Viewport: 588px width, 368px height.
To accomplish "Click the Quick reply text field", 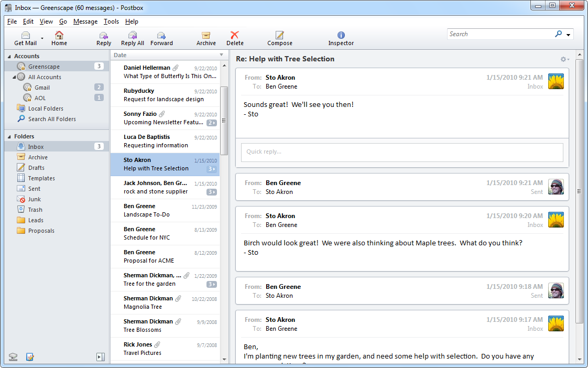I will click(402, 152).
